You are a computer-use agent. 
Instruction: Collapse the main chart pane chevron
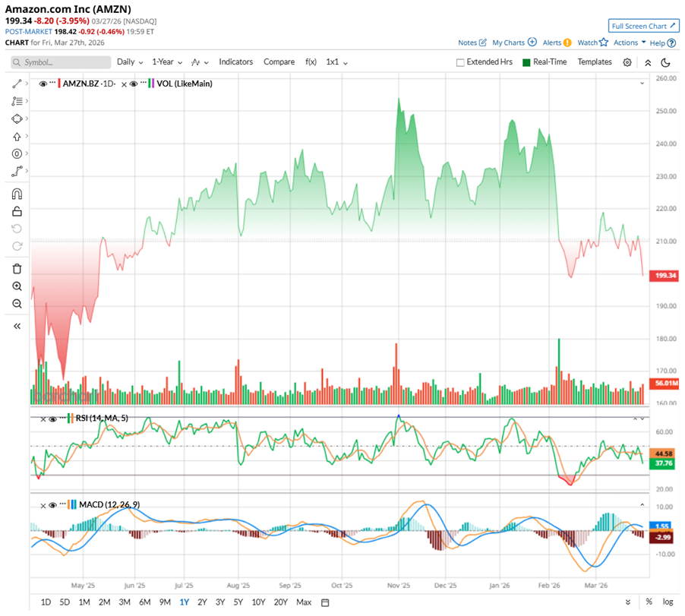(x=642, y=83)
